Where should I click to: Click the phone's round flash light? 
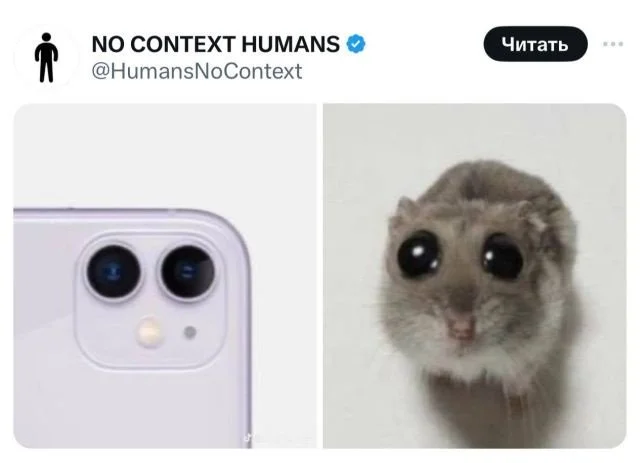pos(149,332)
